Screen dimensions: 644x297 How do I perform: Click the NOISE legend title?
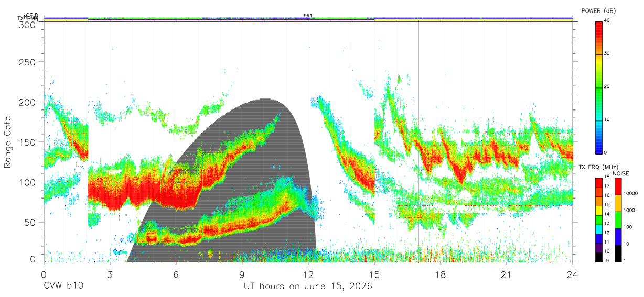(x=621, y=173)
